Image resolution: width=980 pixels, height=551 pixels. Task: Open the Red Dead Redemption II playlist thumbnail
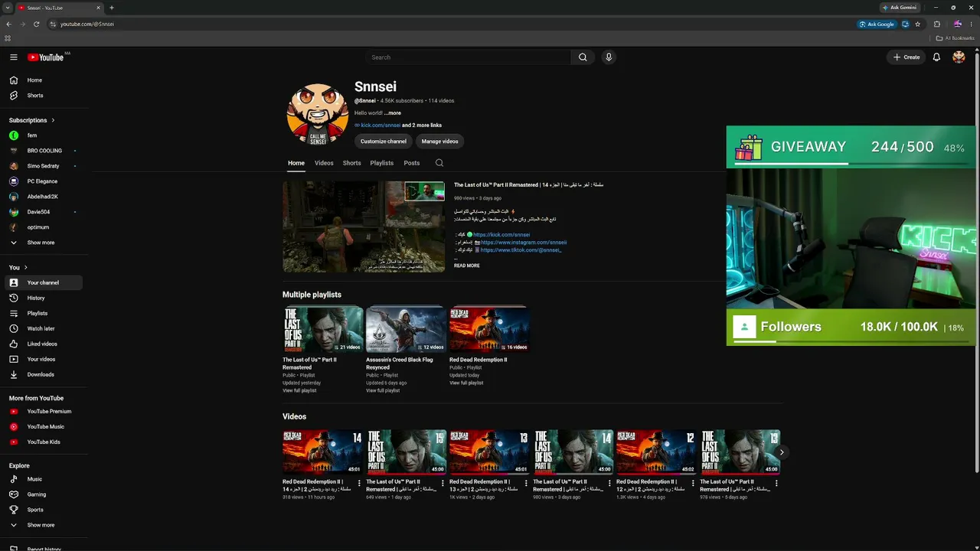tap(489, 330)
